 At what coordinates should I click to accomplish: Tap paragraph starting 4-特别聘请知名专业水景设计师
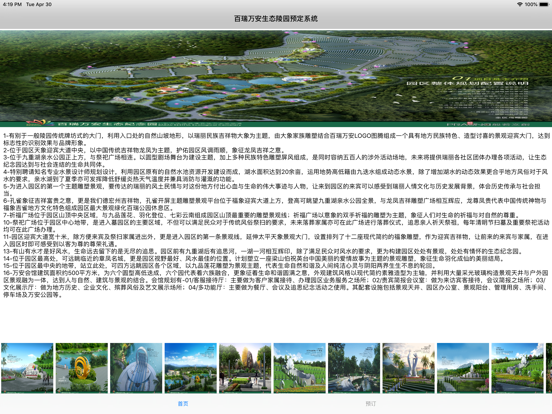276,175
